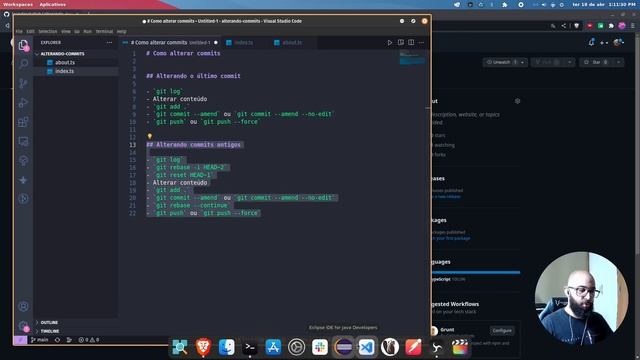Open the Accounts icon in the activity bar

point(23,306)
